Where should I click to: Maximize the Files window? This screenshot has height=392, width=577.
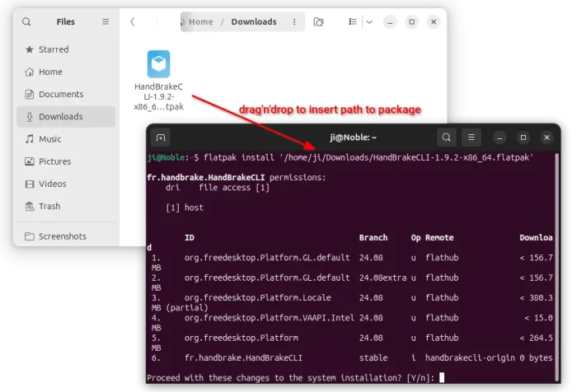[x=412, y=22]
